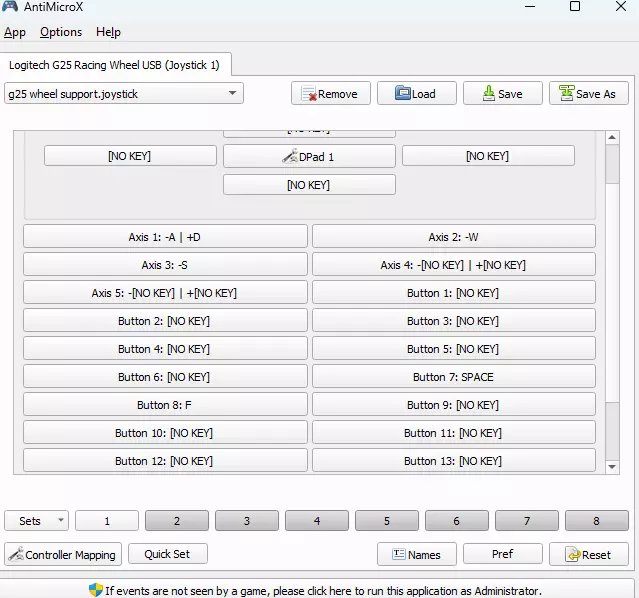Edit Button 8: F mapping
The height and width of the screenshot is (598, 639).
coord(165,404)
